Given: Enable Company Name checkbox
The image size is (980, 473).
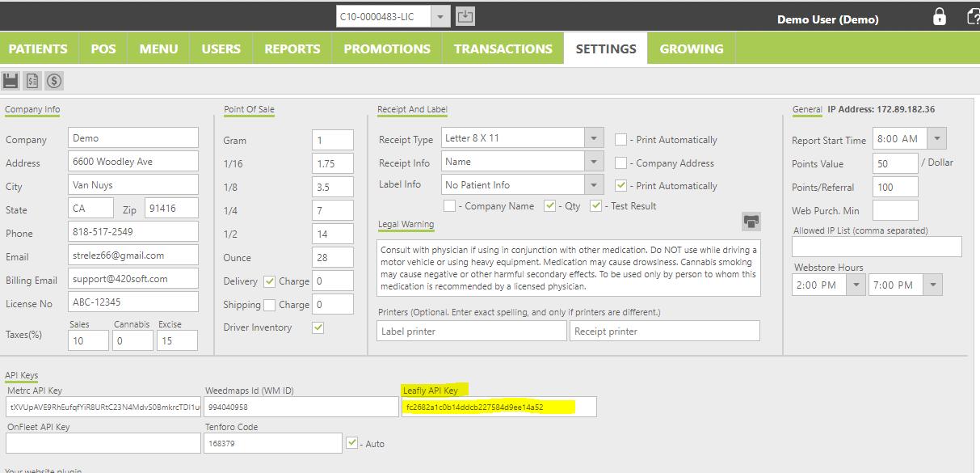Looking at the screenshot, I should 449,205.
